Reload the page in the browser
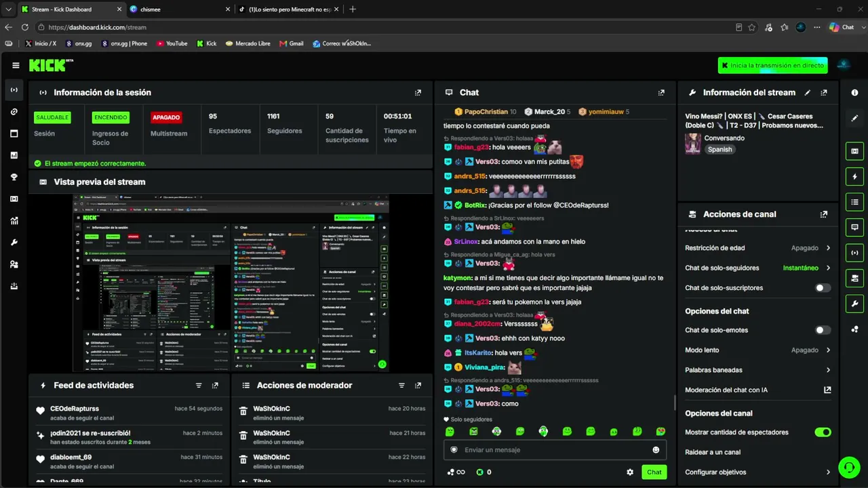Image resolution: width=868 pixels, height=488 pixels. click(x=25, y=27)
